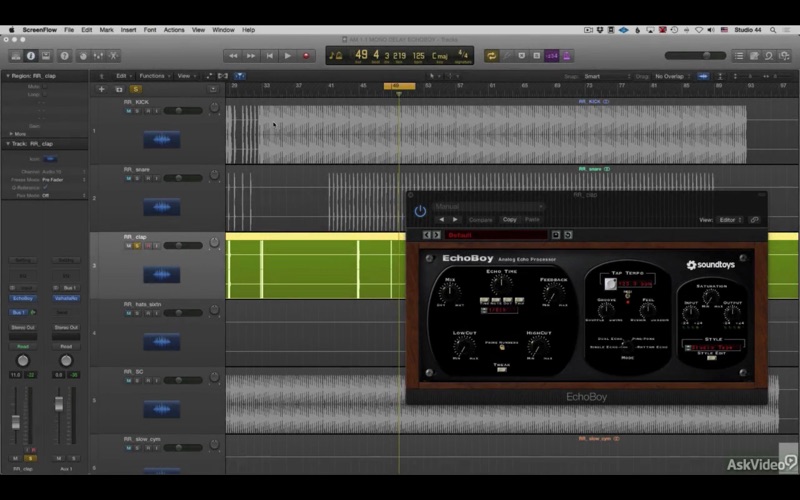Open the View menu in the Tracks area

point(186,76)
